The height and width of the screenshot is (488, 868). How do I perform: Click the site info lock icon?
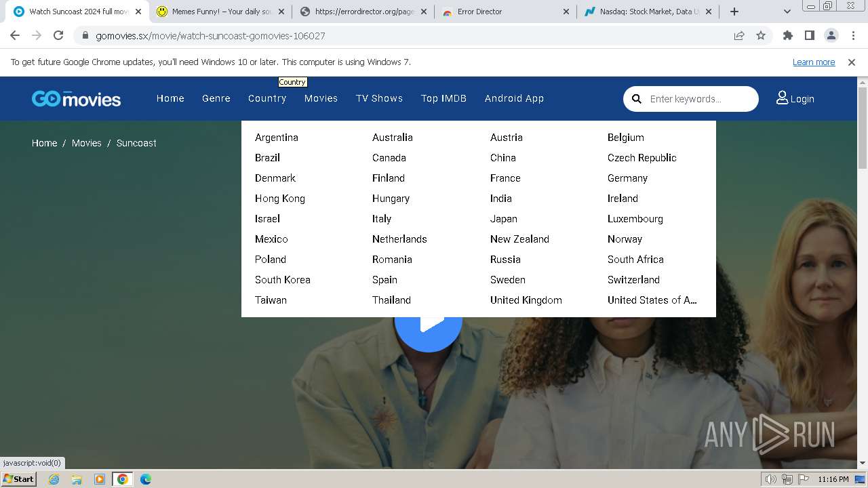pyautogui.click(x=85, y=36)
